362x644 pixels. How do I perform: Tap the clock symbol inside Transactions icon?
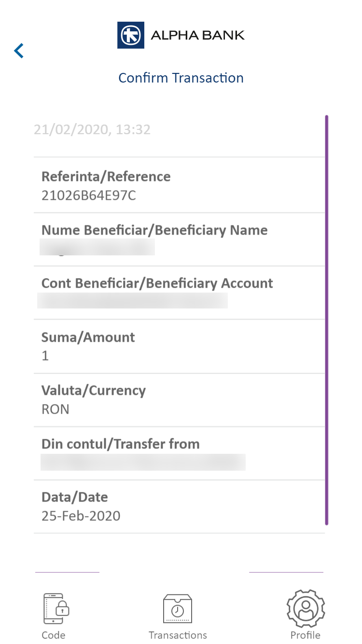[x=177, y=611]
